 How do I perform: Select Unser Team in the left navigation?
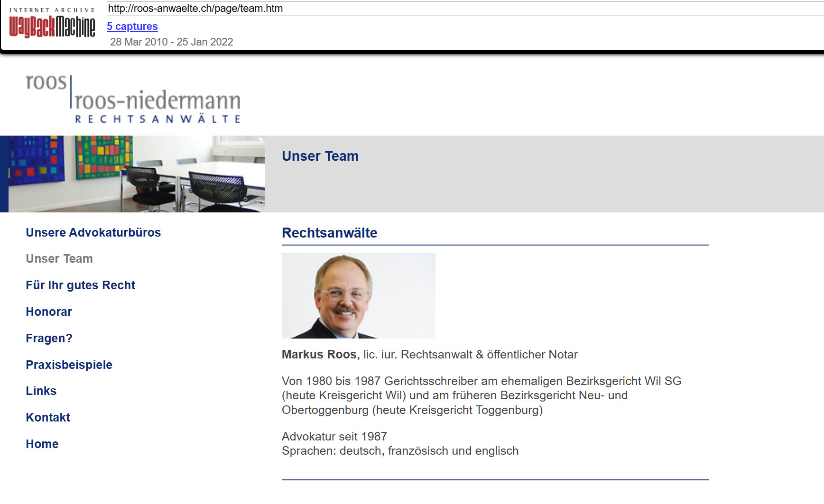point(59,259)
